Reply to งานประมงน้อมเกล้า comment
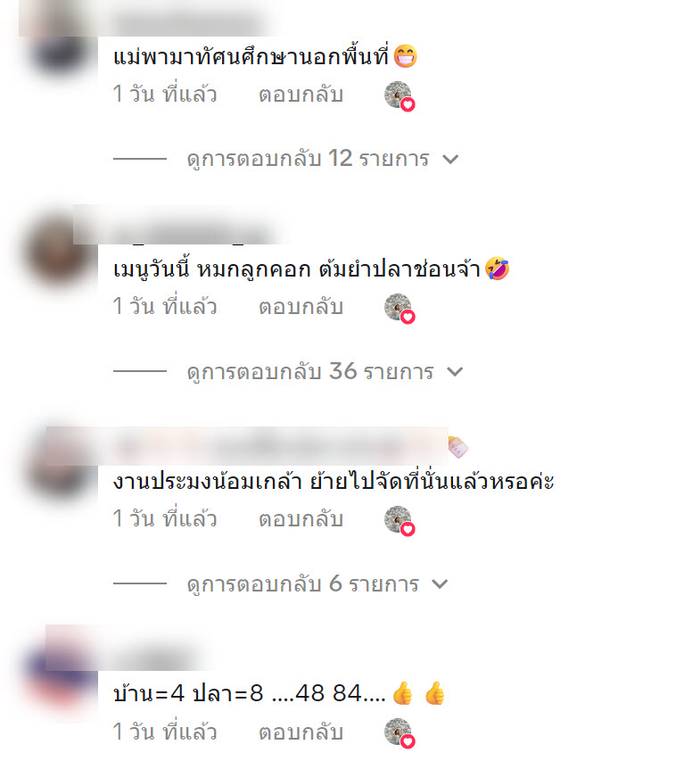This screenshot has height=761, width=700. (301, 519)
